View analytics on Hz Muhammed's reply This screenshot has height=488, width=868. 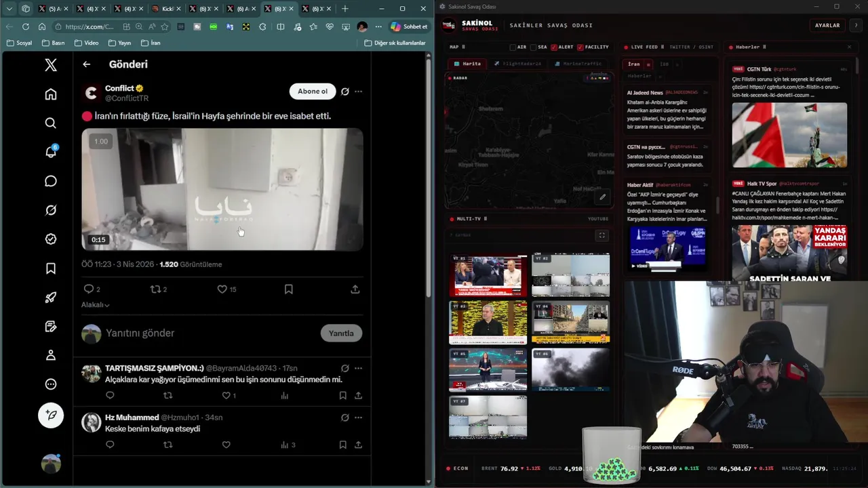pos(285,445)
